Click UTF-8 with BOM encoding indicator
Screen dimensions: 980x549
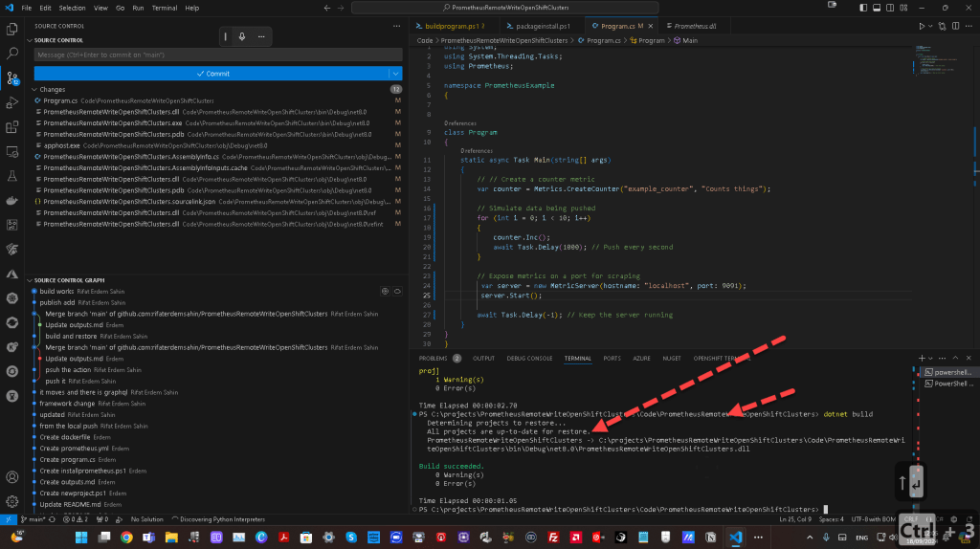click(x=873, y=519)
